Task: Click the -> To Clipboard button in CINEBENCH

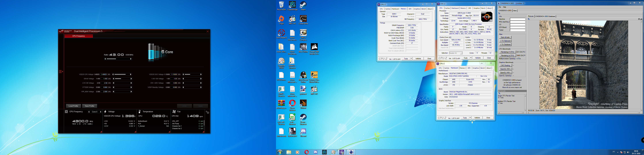Action: pos(505,41)
